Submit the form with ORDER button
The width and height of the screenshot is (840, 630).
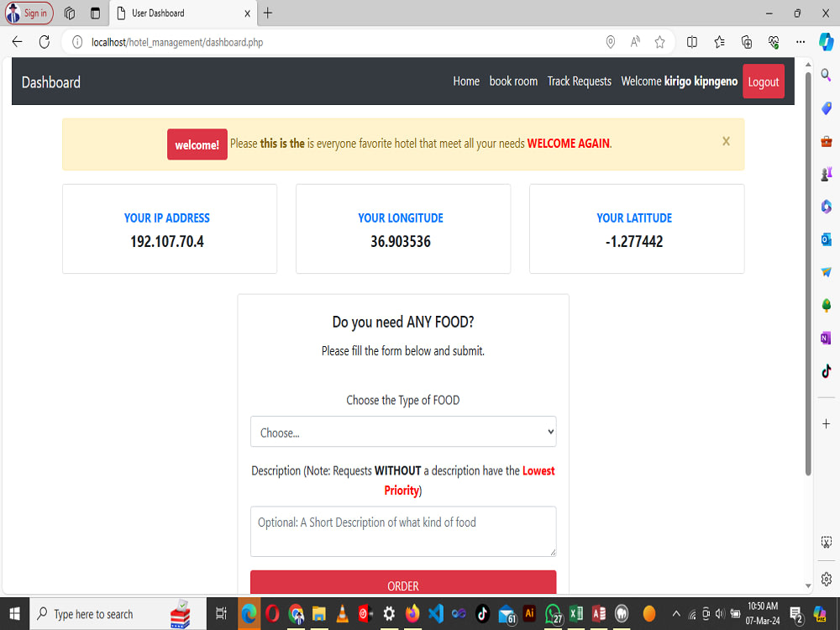click(x=403, y=583)
